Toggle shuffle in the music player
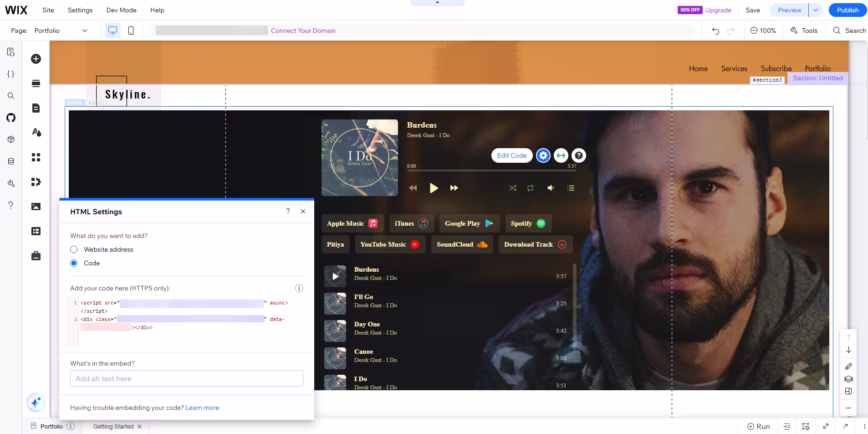This screenshot has height=434, width=868. [513, 188]
